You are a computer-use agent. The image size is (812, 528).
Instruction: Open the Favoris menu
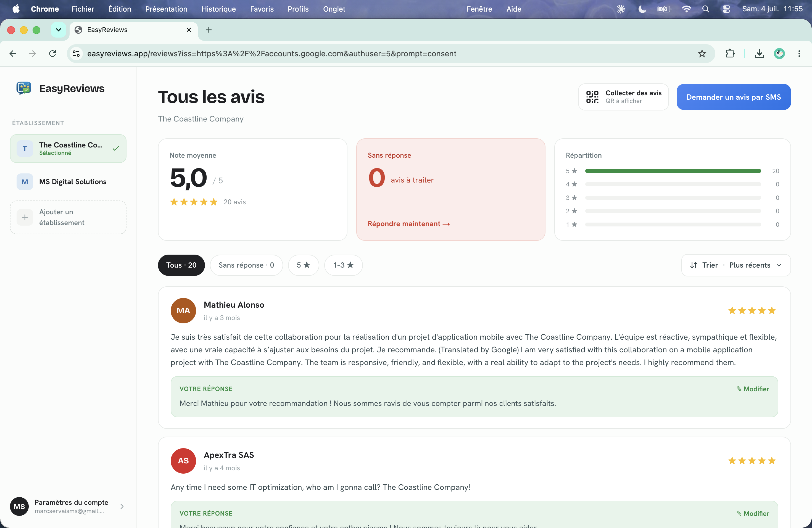coord(262,9)
